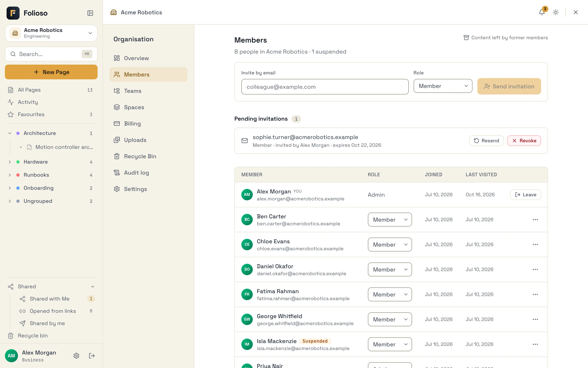Open the invite Role dropdown

click(443, 86)
